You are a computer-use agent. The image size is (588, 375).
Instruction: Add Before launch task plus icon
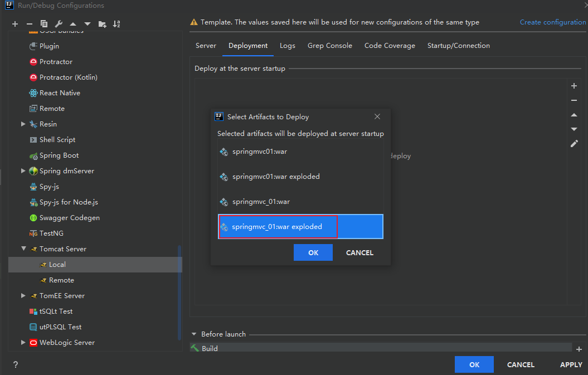579,349
